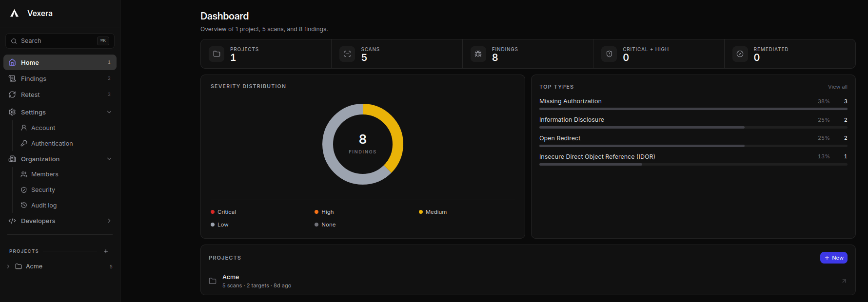868x302 pixels.
Task: Click the IDOR progress bar
Action: (x=693, y=165)
